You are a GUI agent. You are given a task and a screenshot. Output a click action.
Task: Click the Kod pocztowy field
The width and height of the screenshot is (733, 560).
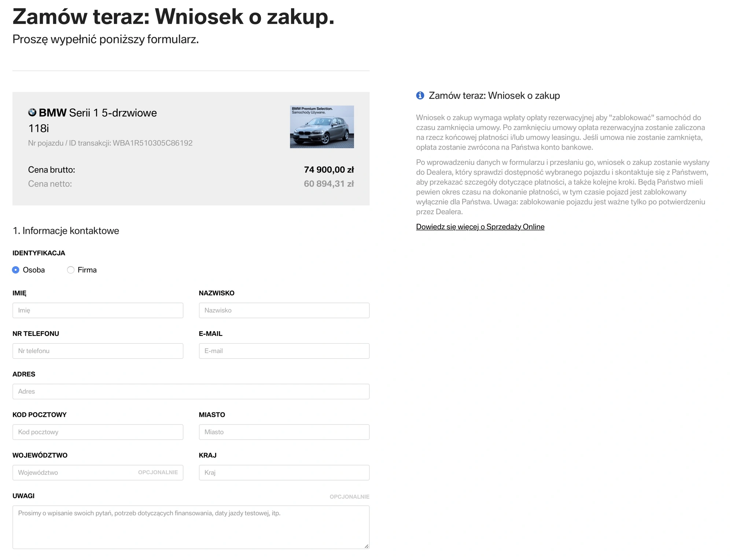(x=98, y=432)
